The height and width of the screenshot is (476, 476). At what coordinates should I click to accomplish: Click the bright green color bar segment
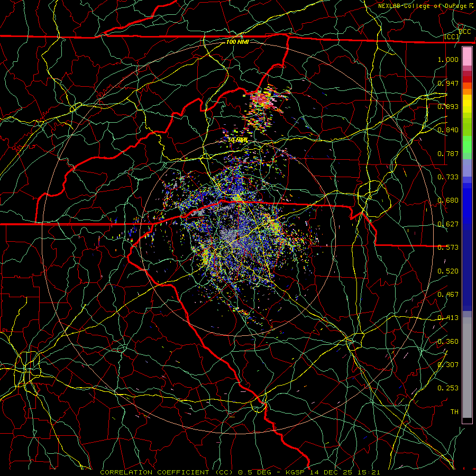pyautogui.click(x=467, y=144)
